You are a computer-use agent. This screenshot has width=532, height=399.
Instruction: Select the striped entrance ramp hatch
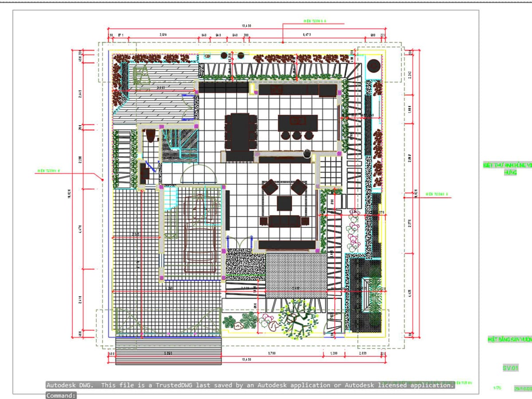coord(168,351)
